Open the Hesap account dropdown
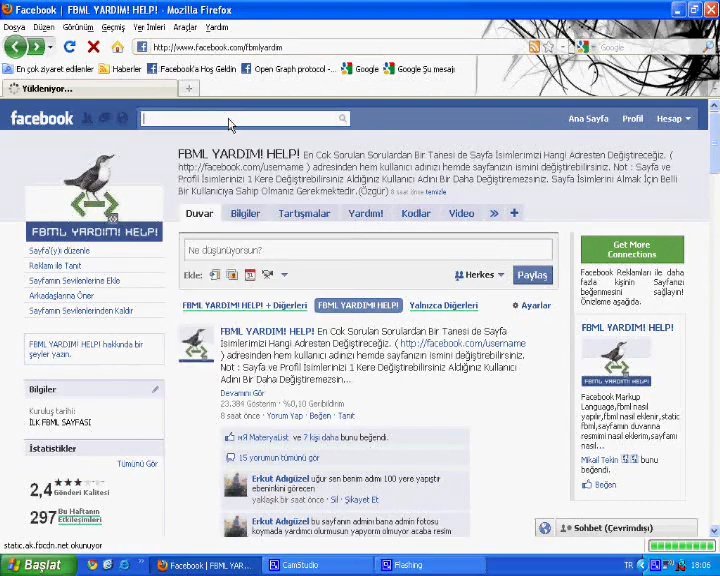 coord(674,119)
